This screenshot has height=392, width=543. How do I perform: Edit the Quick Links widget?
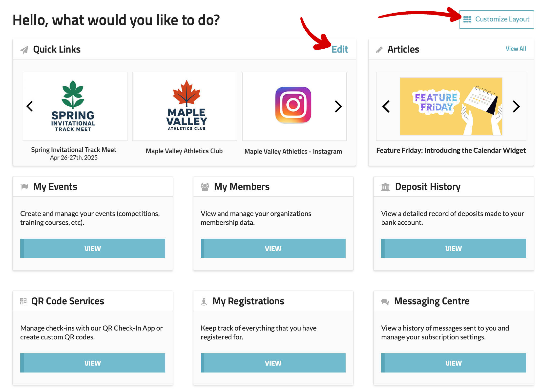point(340,49)
